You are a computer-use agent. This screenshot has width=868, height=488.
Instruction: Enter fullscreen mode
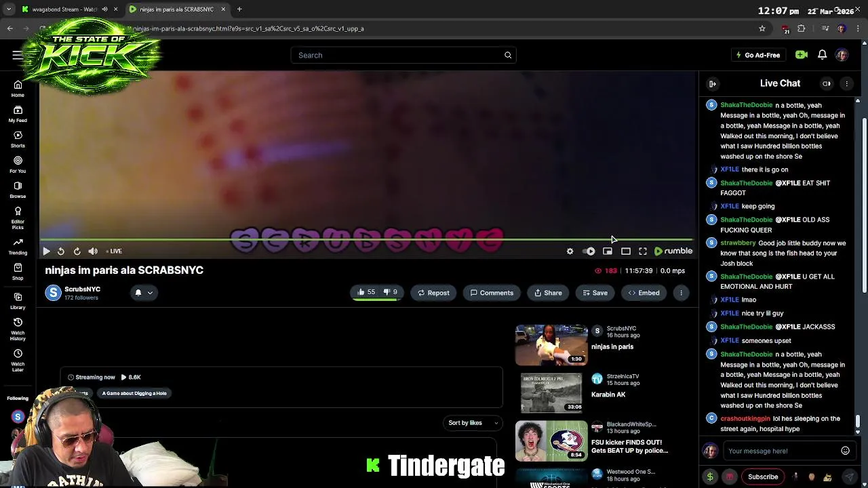pyautogui.click(x=643, y=251)
